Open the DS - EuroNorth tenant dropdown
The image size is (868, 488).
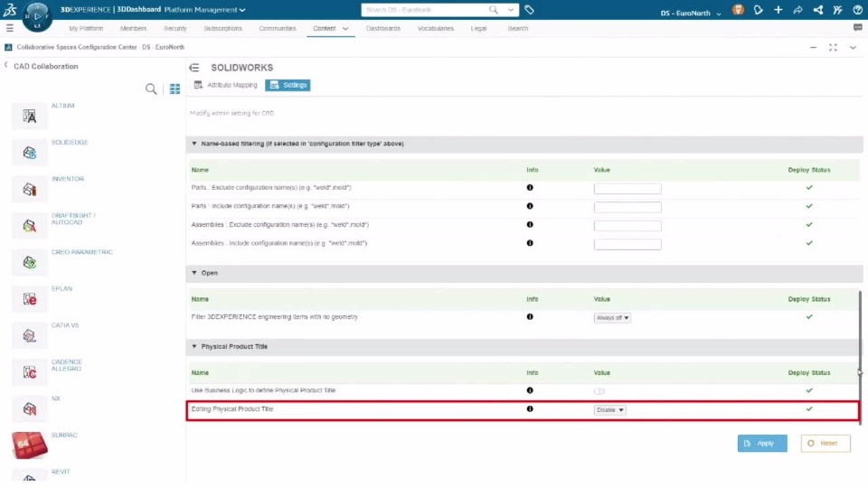click(x=690, y=13)
